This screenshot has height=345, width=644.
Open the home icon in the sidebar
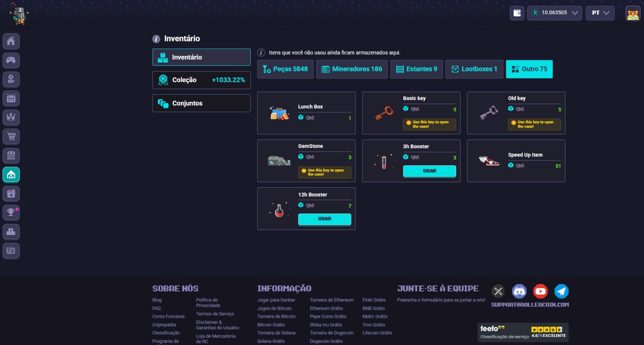click(x=11, y=41)
